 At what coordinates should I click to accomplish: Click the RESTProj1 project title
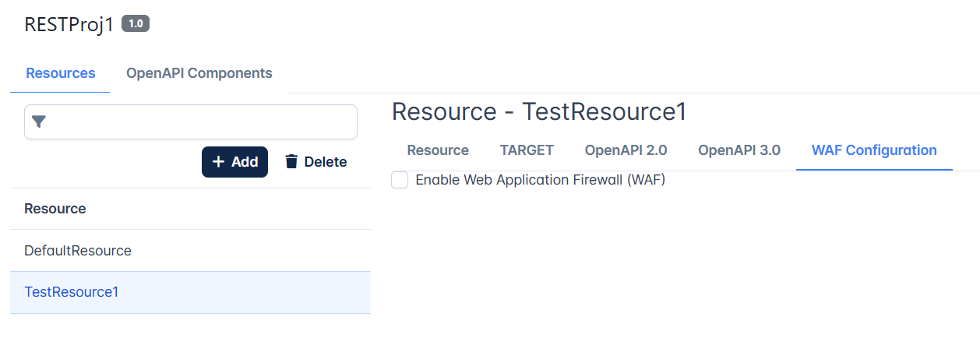(x=69, y=24)
